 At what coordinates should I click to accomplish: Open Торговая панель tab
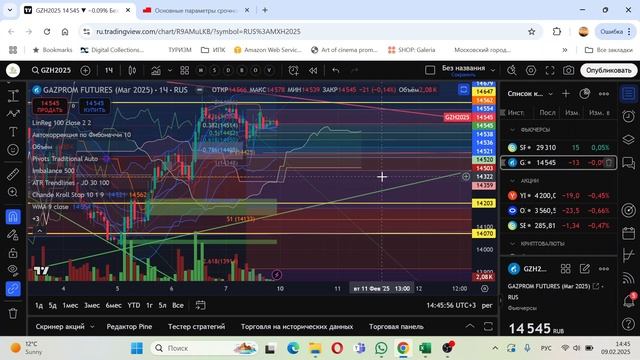point(396,327)
